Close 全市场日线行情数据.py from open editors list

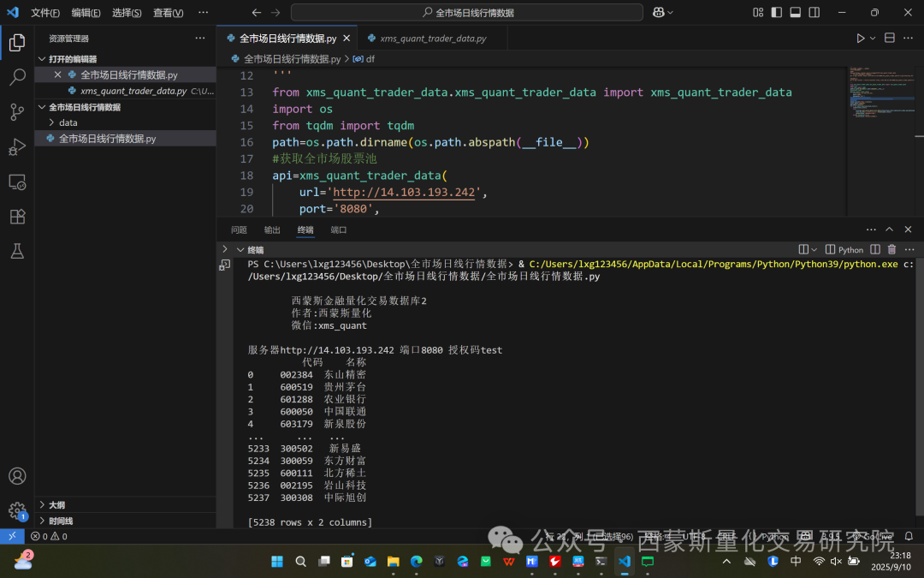coord(58,74)
